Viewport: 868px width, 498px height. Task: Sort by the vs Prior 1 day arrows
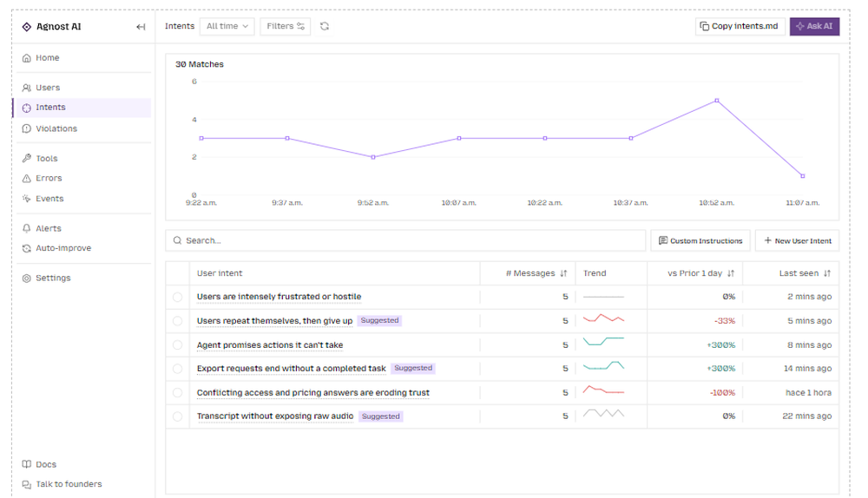[731, 273]
